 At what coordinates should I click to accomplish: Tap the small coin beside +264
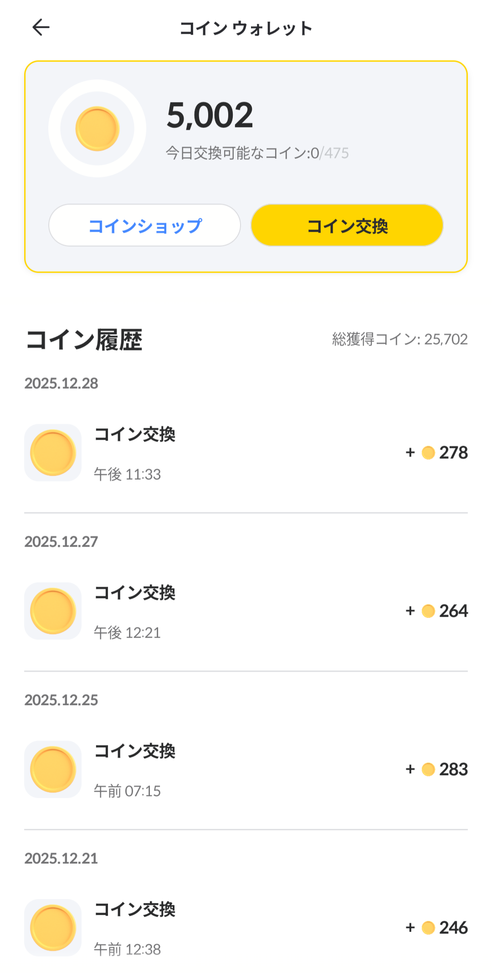click(x=428, y=611)
